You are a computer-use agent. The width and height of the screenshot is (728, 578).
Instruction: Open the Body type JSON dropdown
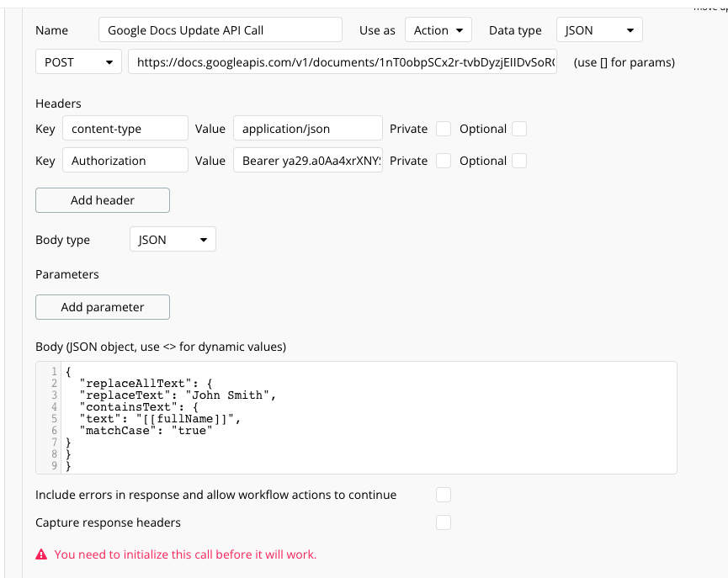tap(172, 239)
